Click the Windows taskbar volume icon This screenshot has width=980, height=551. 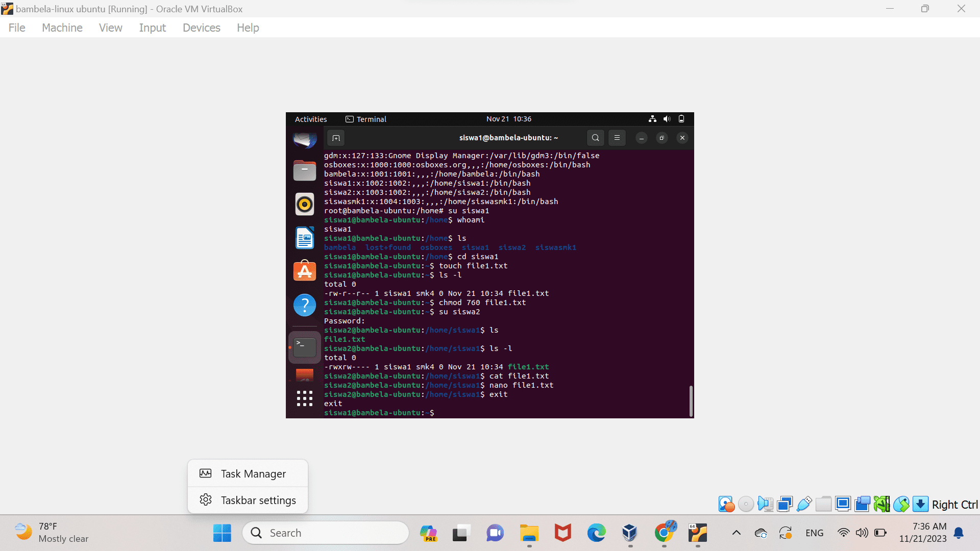(862, 533)
